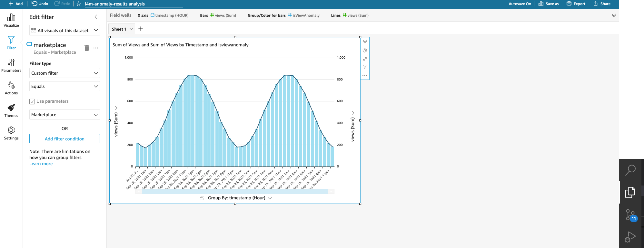This screenshot has width=644, height=248.
Task: Open visual Format settings gear icon
Action: 365,50
